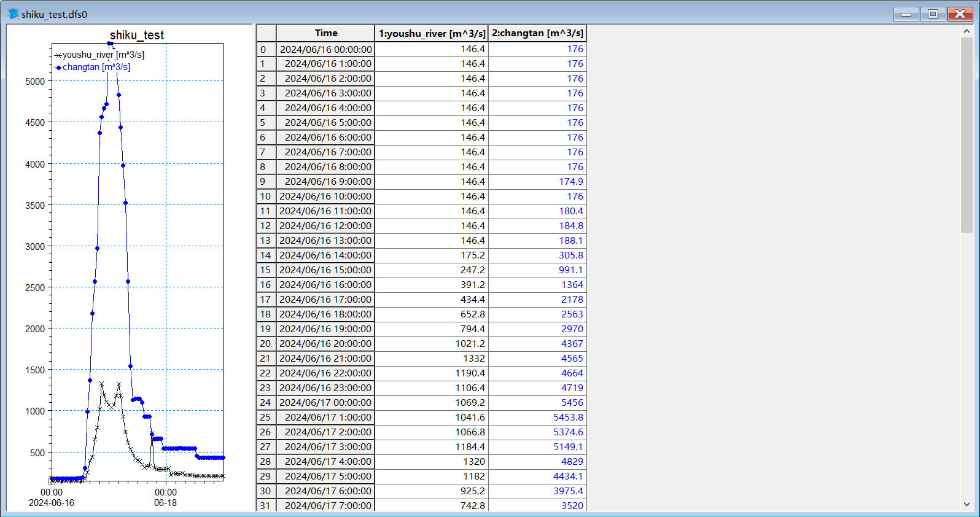The height and width of the screenshot is (517, 980).
Task: Click the youshu_river legend marker in chart
Action: coord(58,55)
